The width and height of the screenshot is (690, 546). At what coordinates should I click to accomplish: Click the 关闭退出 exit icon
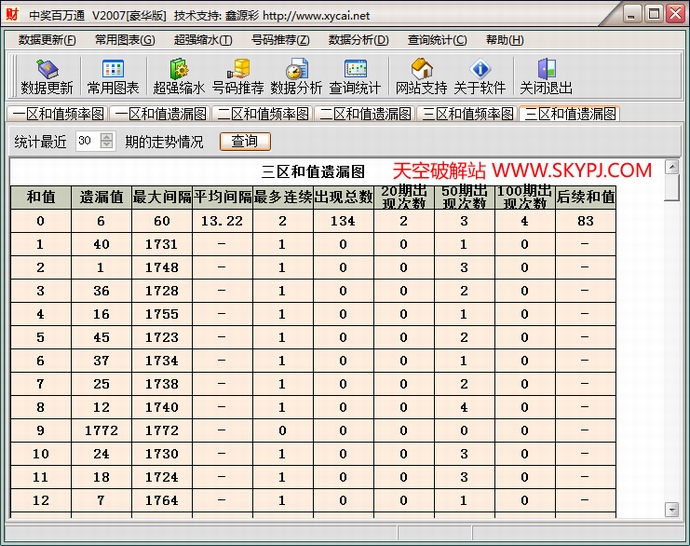click(x=546, y=76)
